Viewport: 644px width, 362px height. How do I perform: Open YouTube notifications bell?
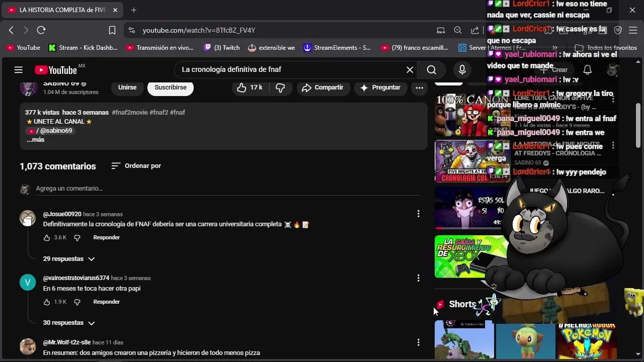coord(587,70)
